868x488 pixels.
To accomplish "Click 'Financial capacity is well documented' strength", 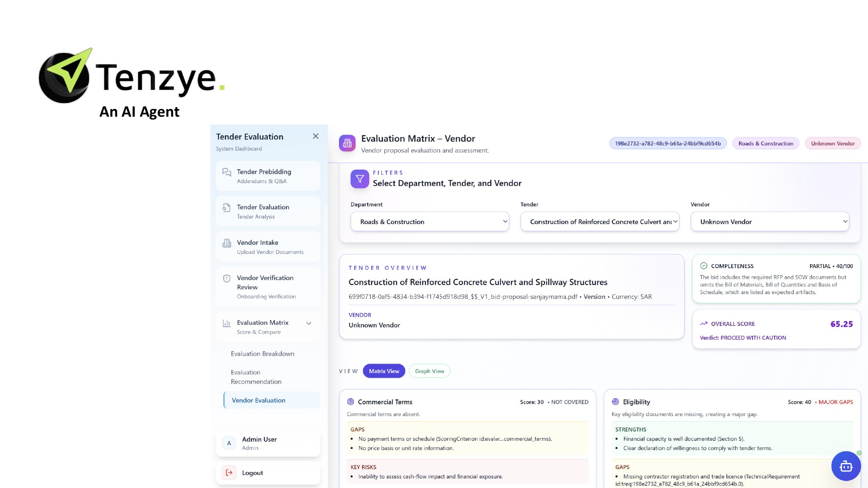I will (684, 439).
